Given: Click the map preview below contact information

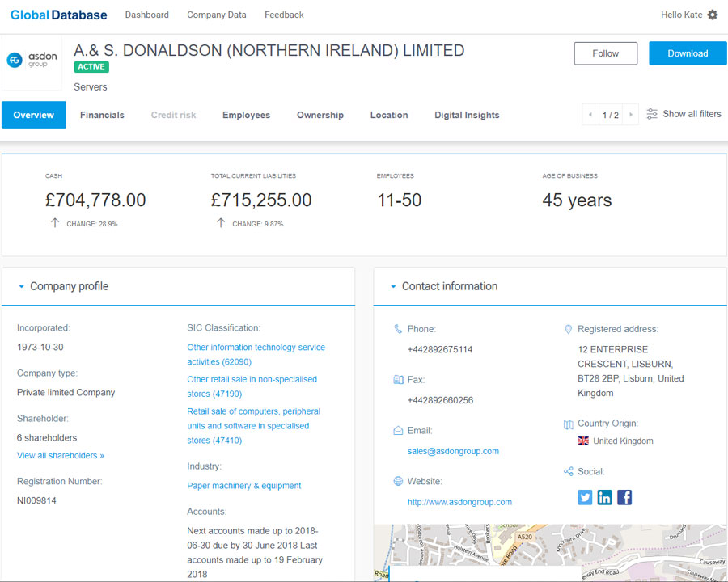Looking at the screenshot, I should (551, 553).
